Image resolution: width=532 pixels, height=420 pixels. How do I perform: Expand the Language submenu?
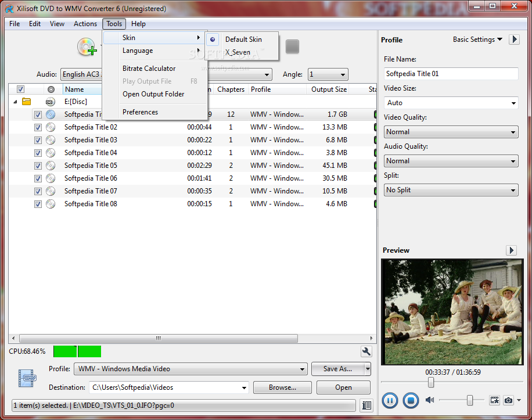click(155, 51)
